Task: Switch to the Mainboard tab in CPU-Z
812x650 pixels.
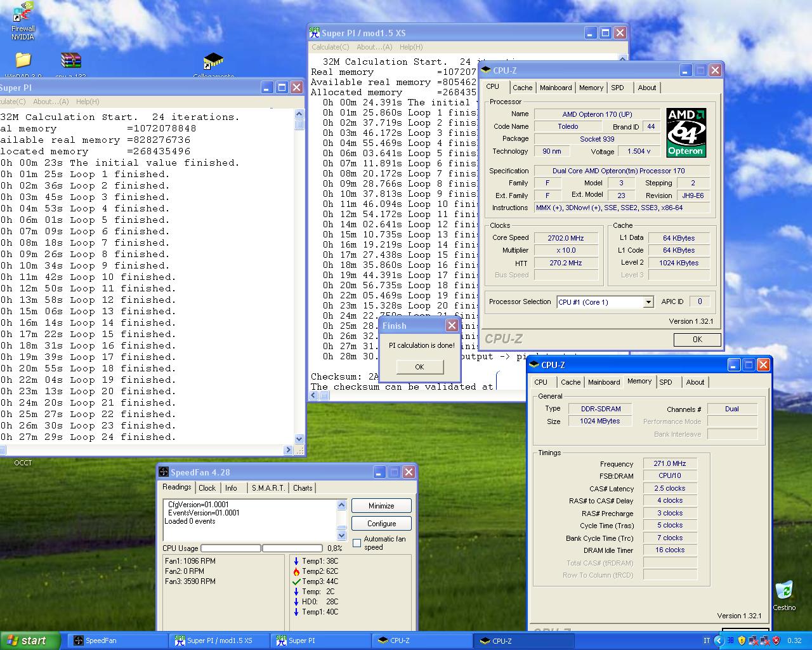Action: click(x=556, y=88)
